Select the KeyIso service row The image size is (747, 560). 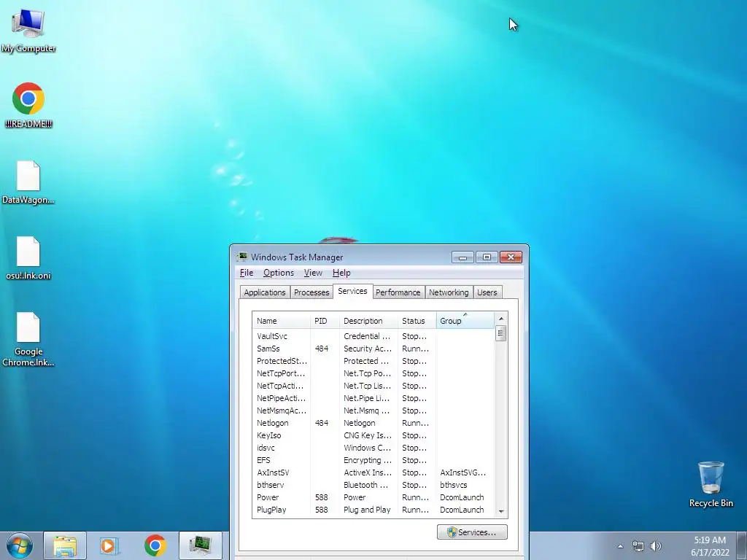click(x=373, y=435)
